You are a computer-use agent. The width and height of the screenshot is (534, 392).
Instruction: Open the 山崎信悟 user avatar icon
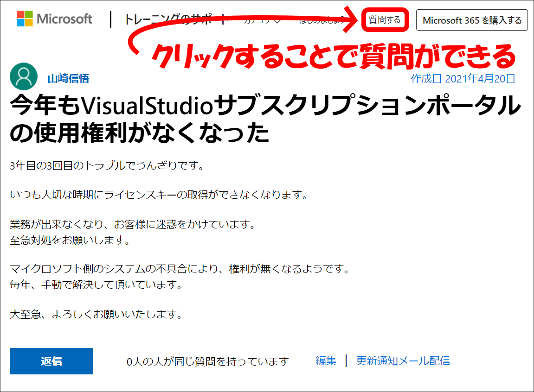(x=24, y=76)
